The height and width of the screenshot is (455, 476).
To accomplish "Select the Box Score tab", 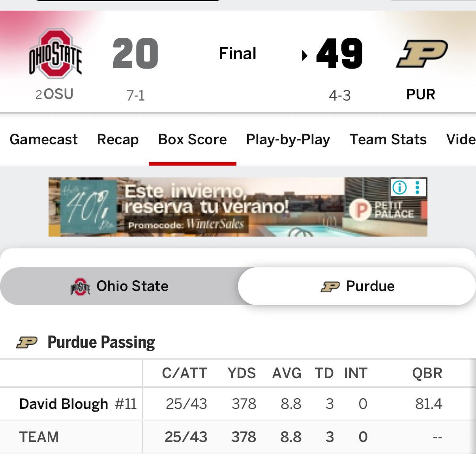I will (x=192, y=140).
